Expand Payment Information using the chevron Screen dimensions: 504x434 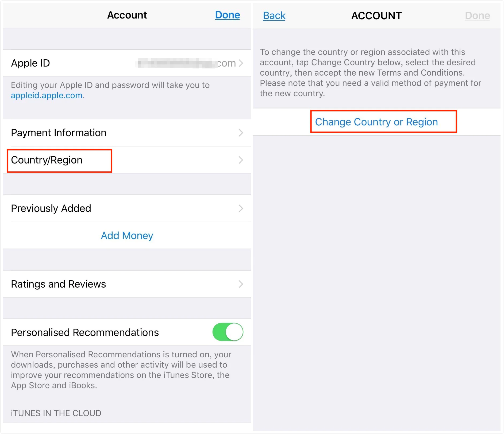241,133
